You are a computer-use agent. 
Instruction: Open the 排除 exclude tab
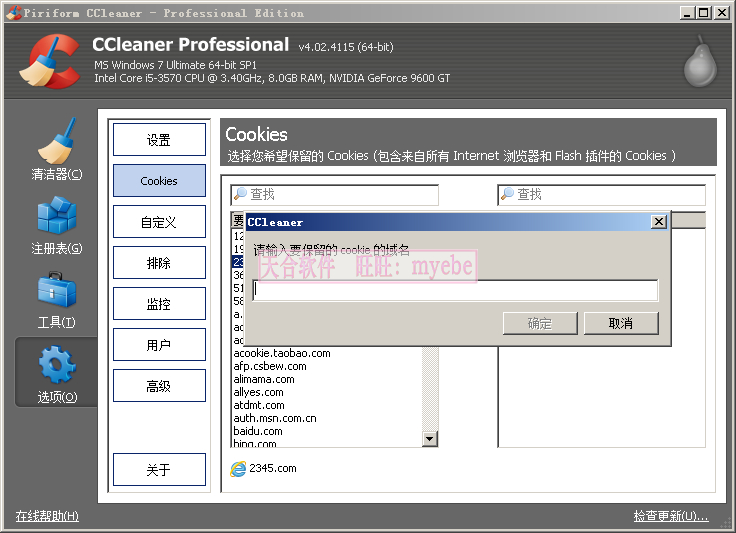pos(159,263)
